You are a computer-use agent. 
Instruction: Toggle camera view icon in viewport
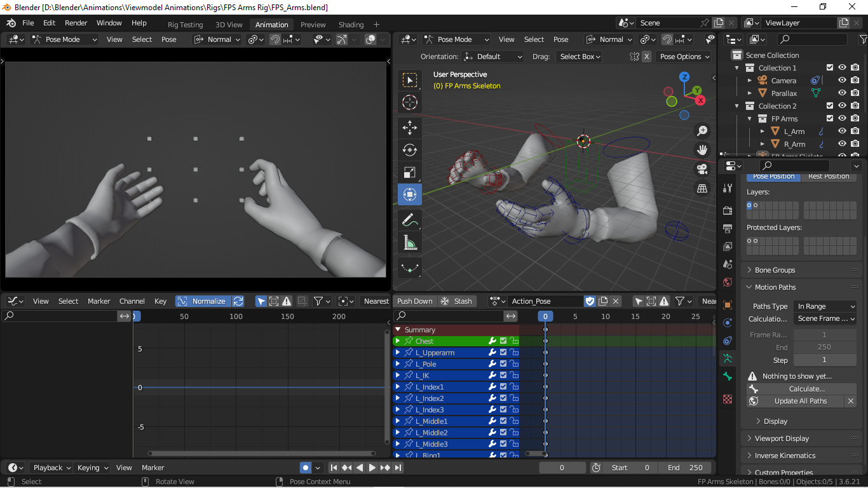pos(702,169)
